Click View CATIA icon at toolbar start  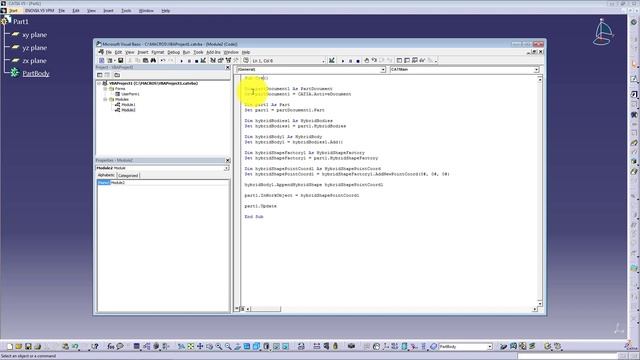pyautogui.click(x=102, y=60)
